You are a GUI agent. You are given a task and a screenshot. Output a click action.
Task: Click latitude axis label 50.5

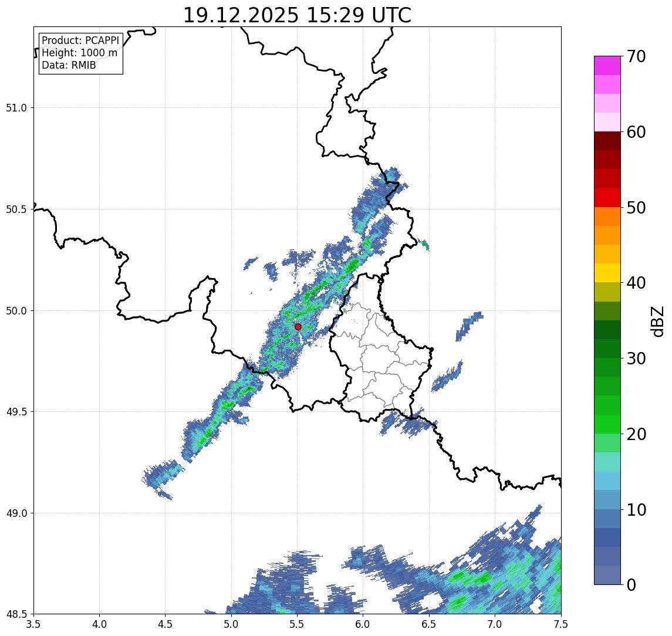click(x=16, y=209)
